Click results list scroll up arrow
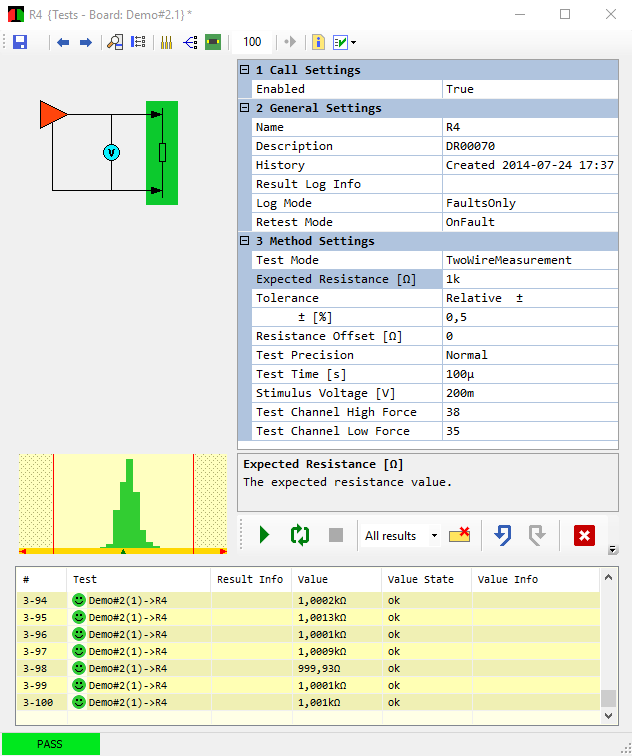 pyautogui.click(x=608, y=578)
